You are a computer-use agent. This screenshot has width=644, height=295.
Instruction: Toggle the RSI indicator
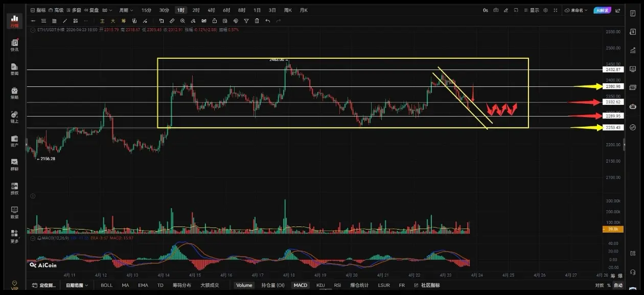click(x=337, y=285)
